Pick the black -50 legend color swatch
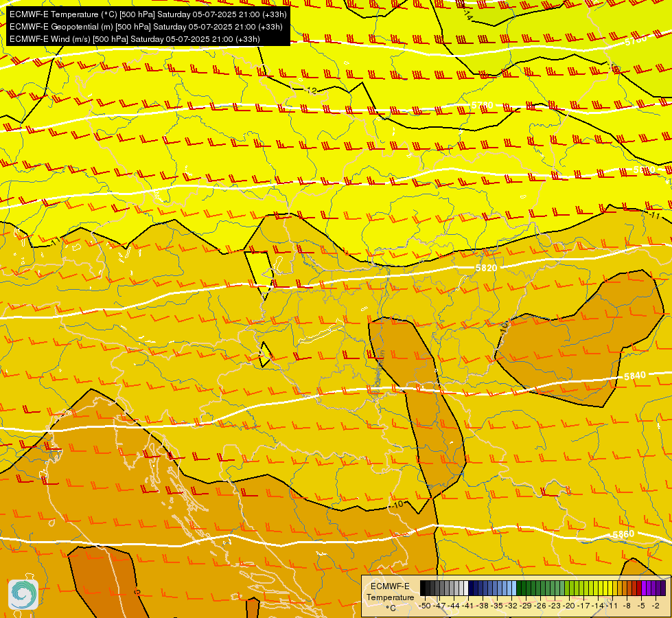The height and width of the screenshot is (618, 672). pyautogui.click(x=423, y=588)
